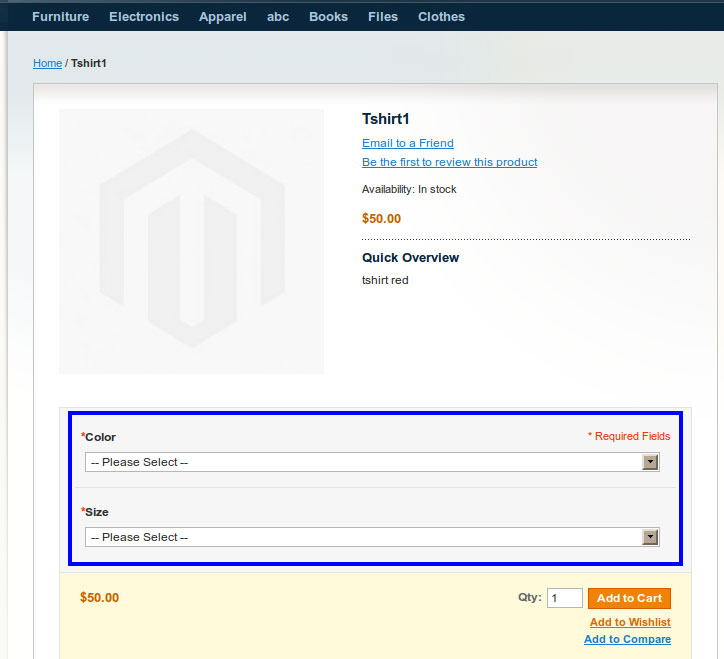Click the Email to a Friend link
This screenshot has width=724, height=659.
[407, 143]
